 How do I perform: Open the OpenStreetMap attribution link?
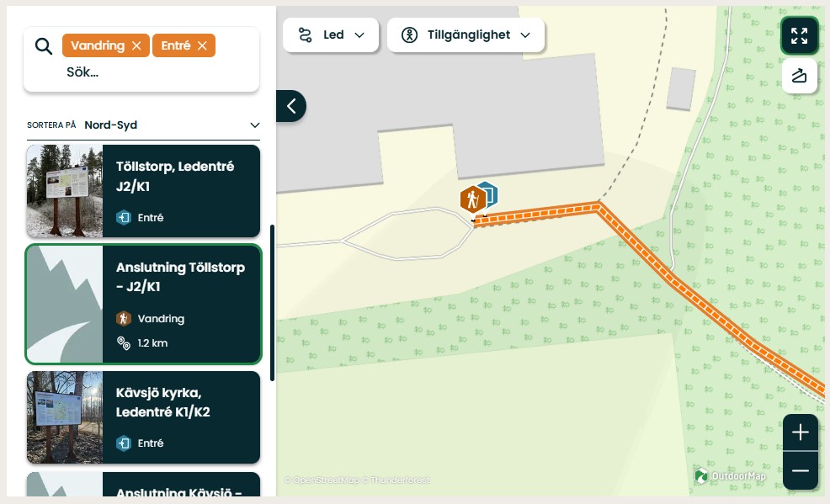[x=321, y=480]
